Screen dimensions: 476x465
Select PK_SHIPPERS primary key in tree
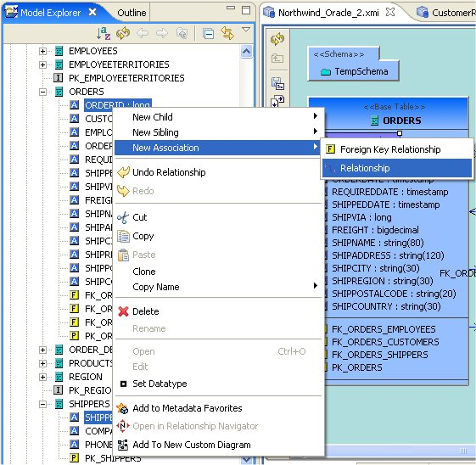coord(113,458)
